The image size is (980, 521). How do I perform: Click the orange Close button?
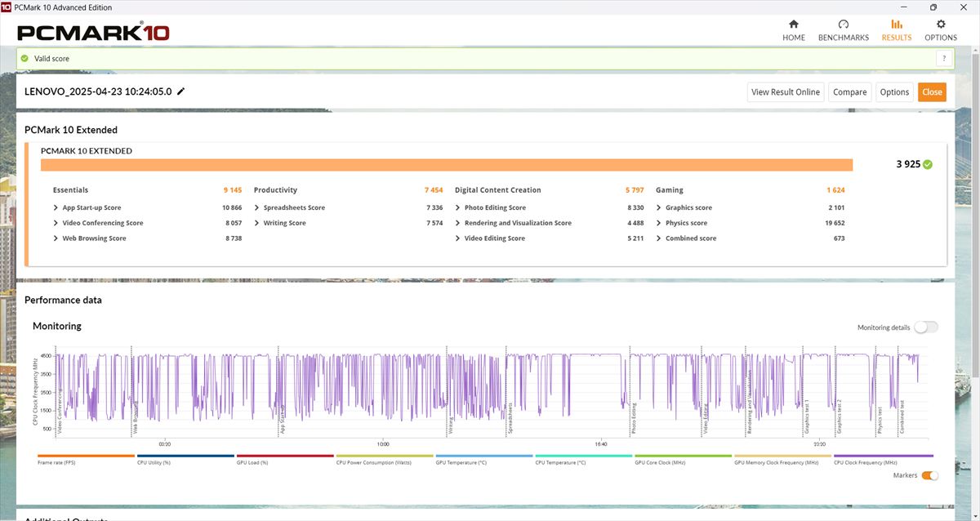coord(933,92)
